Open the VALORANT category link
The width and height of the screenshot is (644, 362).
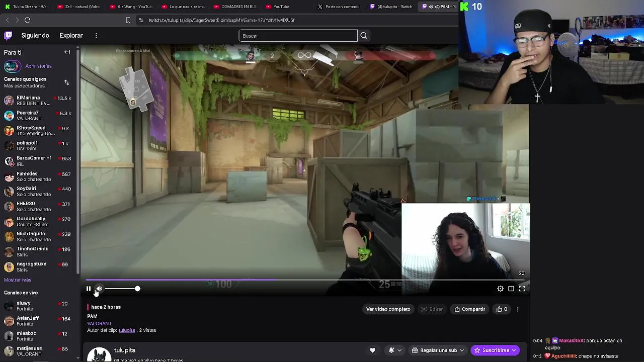pyautogui.click(x=99, y=323)
